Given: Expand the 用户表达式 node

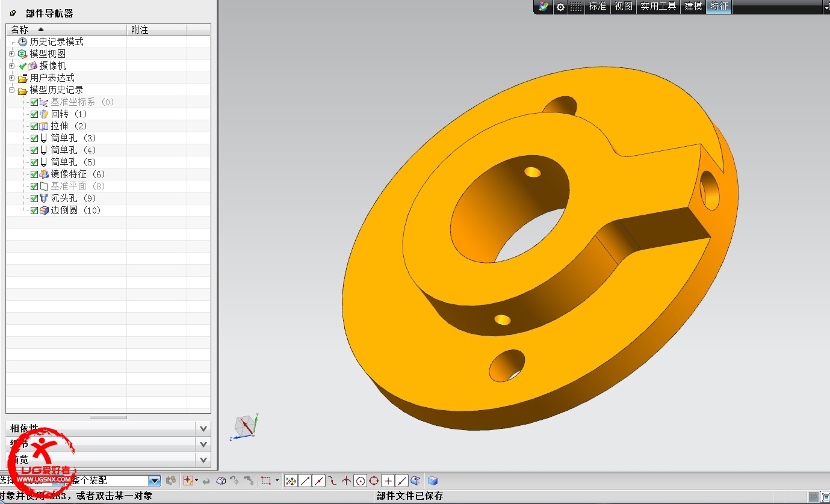Looking at the screenshot, I should click(11, 78).
